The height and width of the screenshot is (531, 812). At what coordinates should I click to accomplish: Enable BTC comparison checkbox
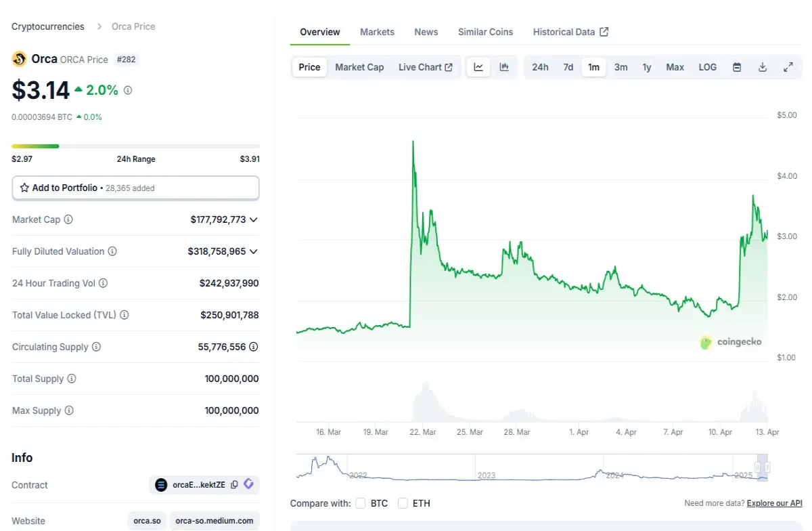click(x=361, y=503)
